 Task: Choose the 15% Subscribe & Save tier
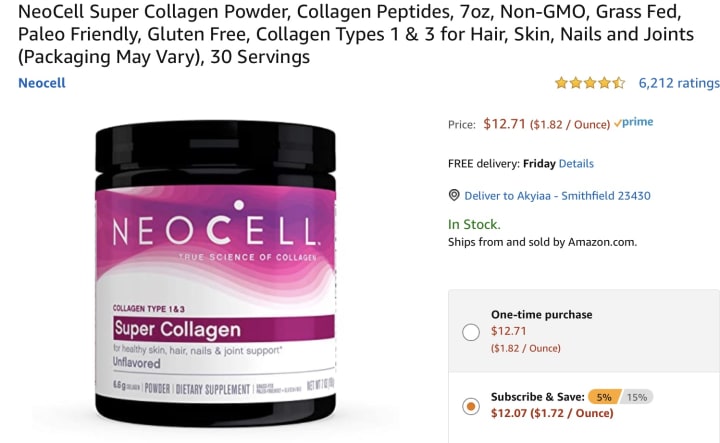pyautogui.click(x=637, y=397)
